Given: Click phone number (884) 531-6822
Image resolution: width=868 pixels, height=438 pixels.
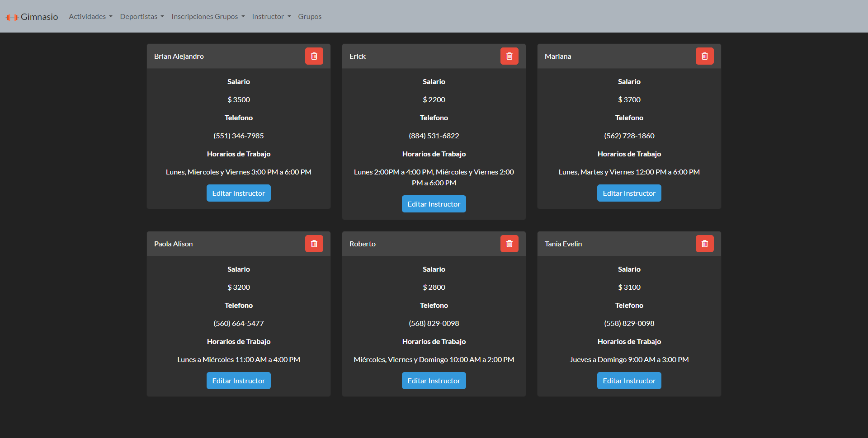Looking at the screenshot, I should (434, 136).
